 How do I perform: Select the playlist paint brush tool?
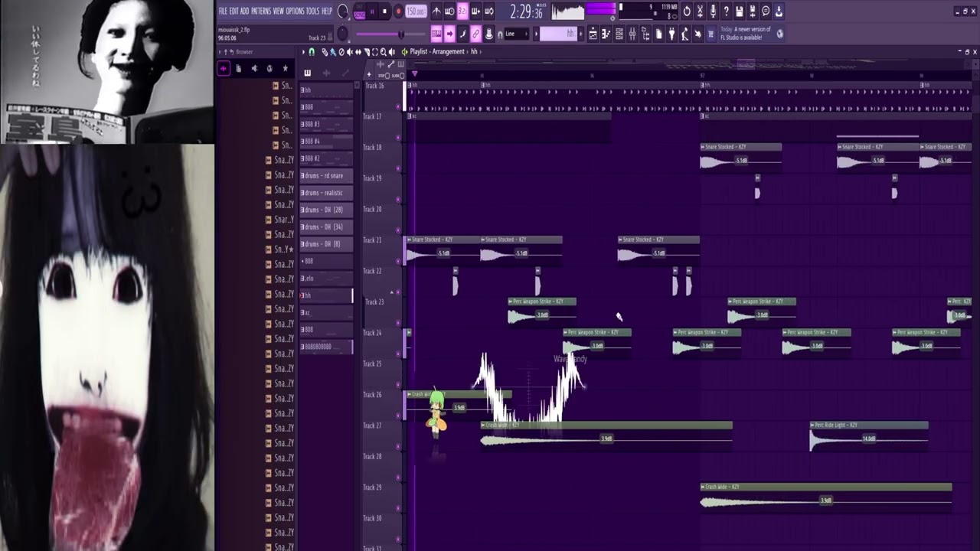[x=333, y=51]
